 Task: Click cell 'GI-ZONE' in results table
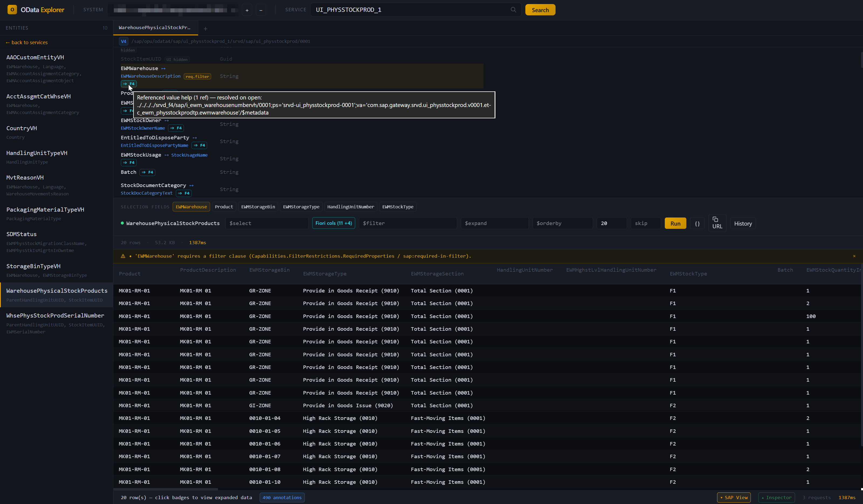click(x=260, y=405)
